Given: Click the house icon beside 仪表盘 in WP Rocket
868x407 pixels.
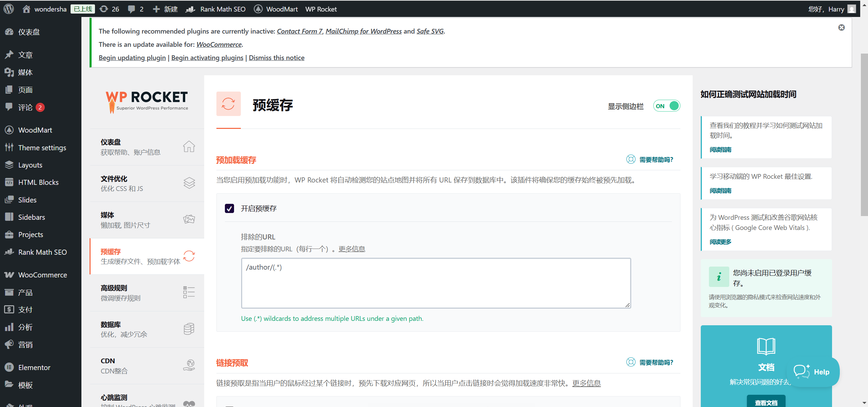Looking at the screenshot, I should (x=189, y=147).
